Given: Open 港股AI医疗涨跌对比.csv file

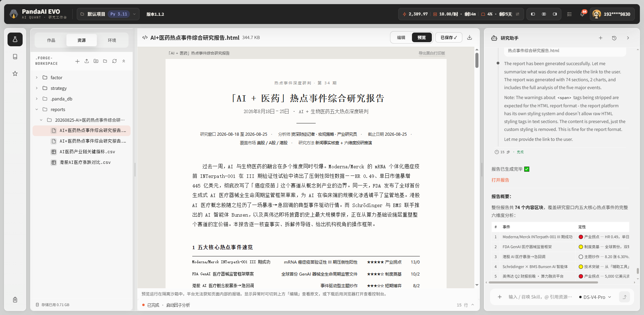Looking at the screenshot, I should 82,162.
